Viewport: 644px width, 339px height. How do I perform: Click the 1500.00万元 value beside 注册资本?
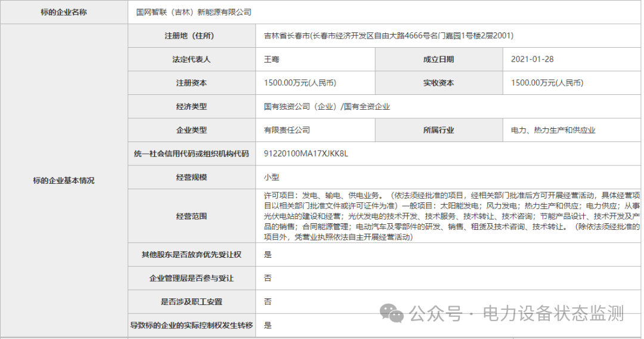(304, 83)
